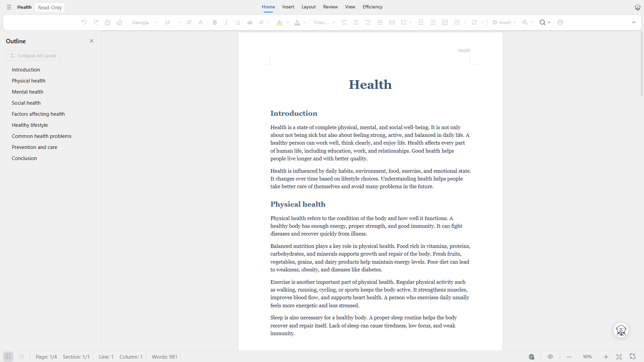Click the line spacing icon
The width and height of the screenshot is (644, 362).
tap(404, 22)
